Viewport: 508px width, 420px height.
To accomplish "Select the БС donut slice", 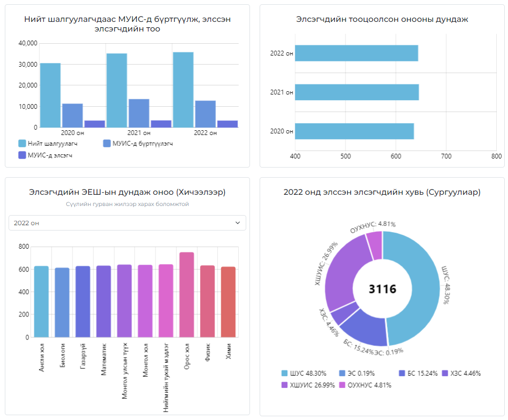I will 368,328.
